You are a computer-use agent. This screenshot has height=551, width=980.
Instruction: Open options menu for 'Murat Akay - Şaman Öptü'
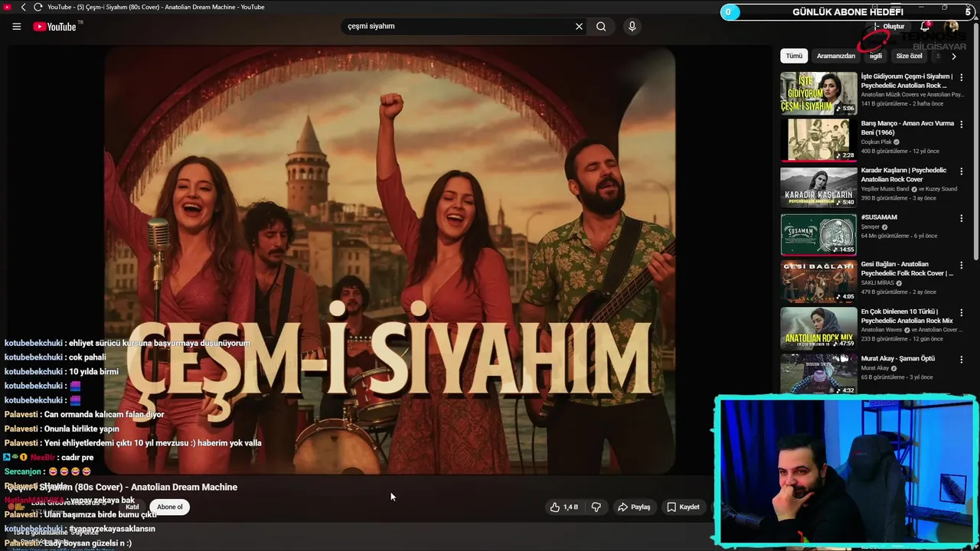[962, 359]
